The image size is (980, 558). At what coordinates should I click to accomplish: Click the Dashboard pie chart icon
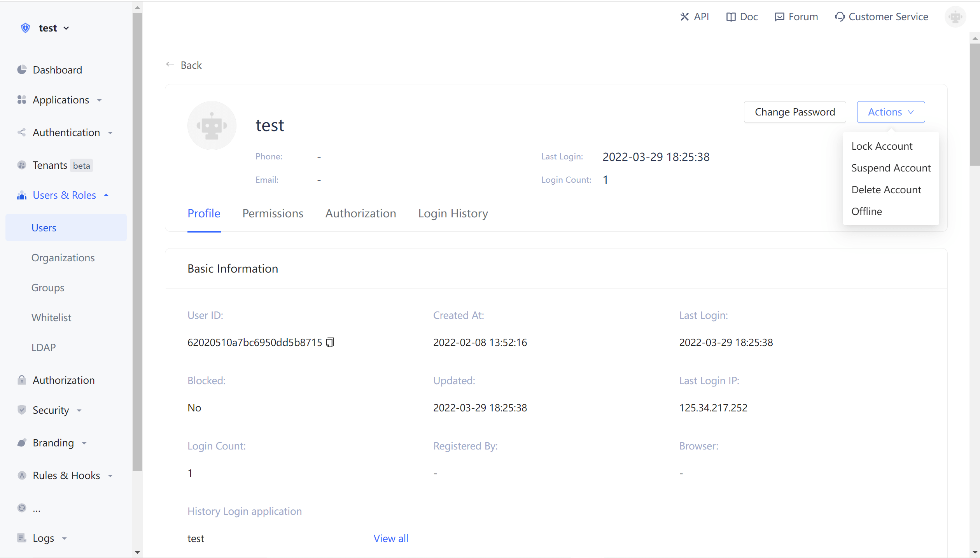22,70
